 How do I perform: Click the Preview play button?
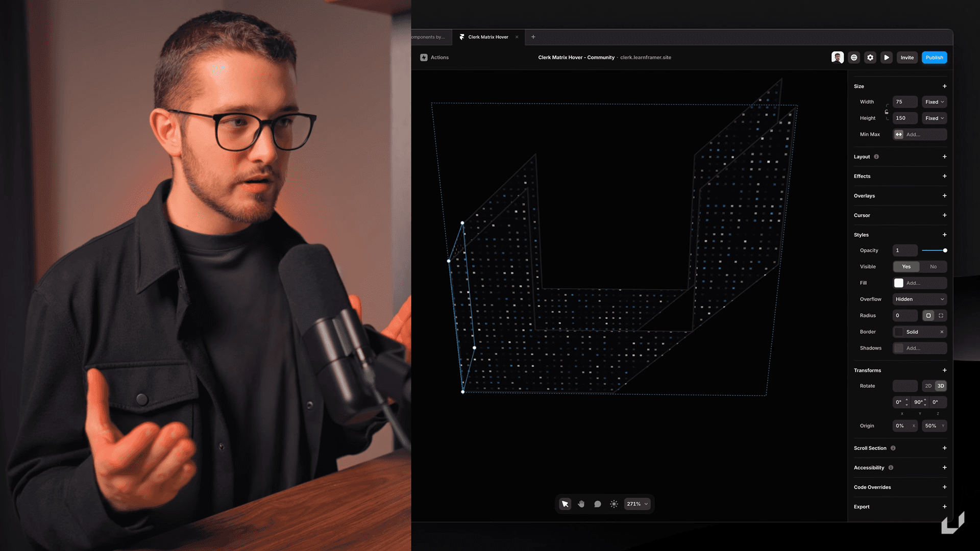887,58
